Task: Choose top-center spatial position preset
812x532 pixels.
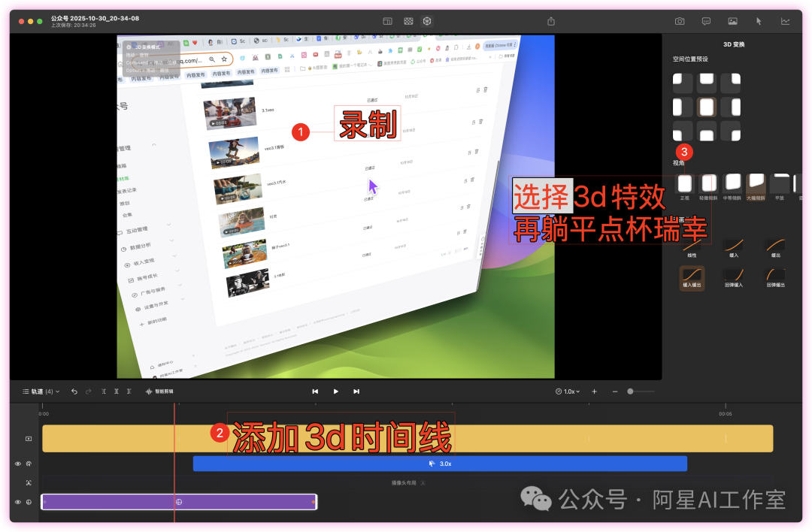Action: 707,83
